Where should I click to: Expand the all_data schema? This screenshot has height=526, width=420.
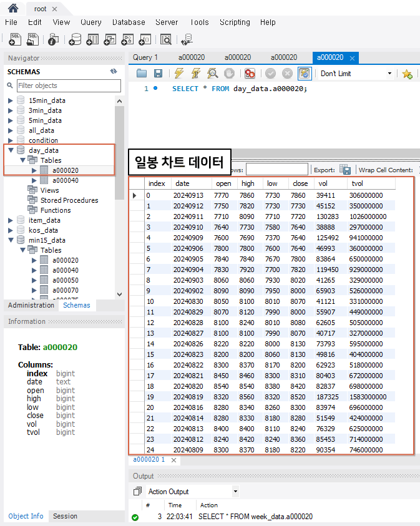11,130
